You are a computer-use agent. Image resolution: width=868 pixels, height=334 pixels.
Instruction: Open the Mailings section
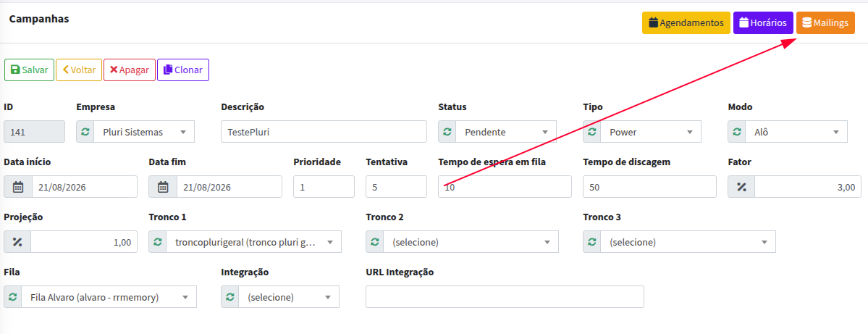pos(825,22)
